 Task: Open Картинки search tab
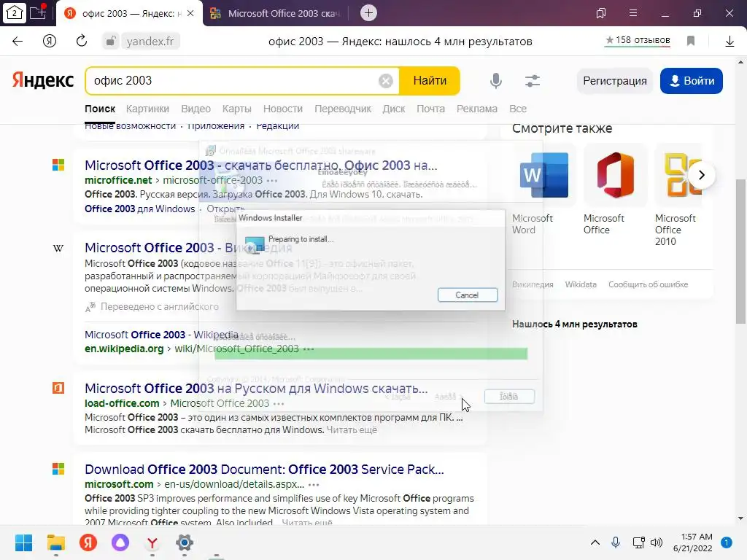tap(147, 109)
